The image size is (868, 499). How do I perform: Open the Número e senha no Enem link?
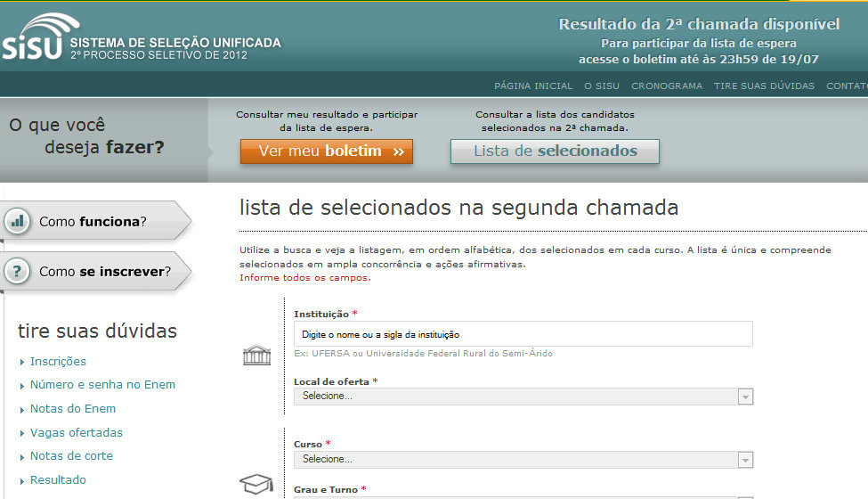[102, 384]
